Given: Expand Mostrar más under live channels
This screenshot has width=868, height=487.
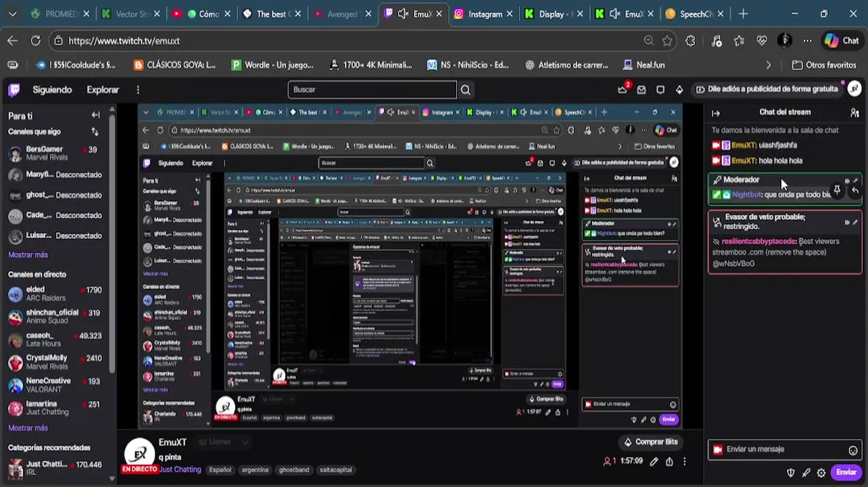Looking at the screenshot, I should point(28,428).
